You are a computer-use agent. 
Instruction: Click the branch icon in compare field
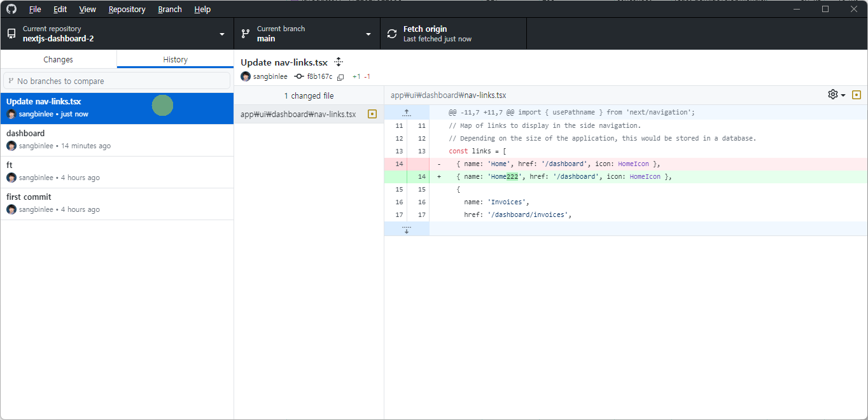tap(11, 81)
